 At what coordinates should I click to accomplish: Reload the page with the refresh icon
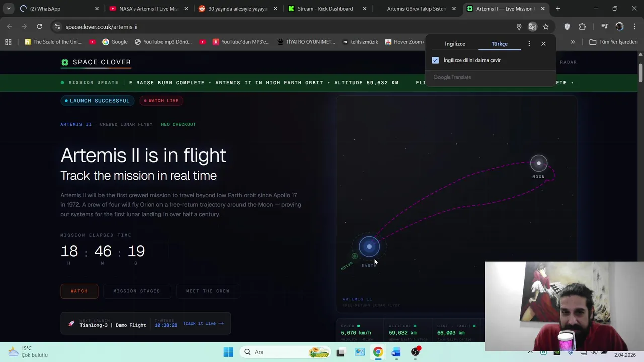point(39,27)
